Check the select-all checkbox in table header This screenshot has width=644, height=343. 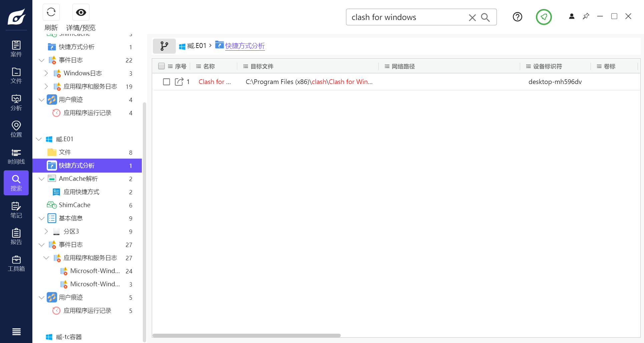pos(162,66)
